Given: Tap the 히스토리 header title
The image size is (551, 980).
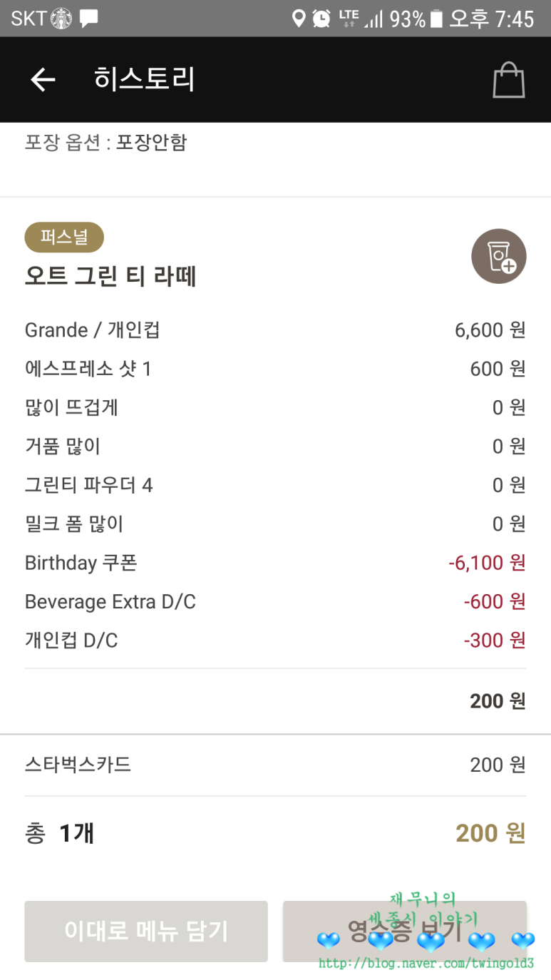Looking at the screenshot, I should coord(144,79).
